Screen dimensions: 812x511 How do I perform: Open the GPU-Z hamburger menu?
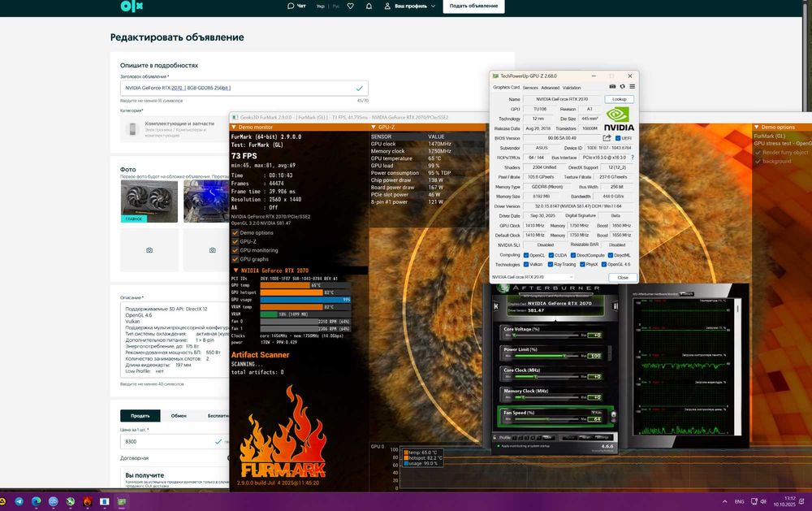point(632,87)
